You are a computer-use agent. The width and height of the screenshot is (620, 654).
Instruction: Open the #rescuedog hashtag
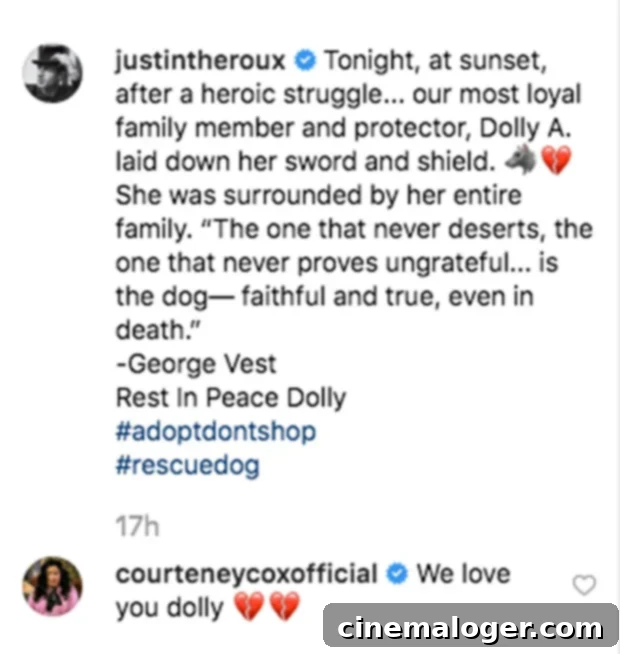[x=187, y=465]
